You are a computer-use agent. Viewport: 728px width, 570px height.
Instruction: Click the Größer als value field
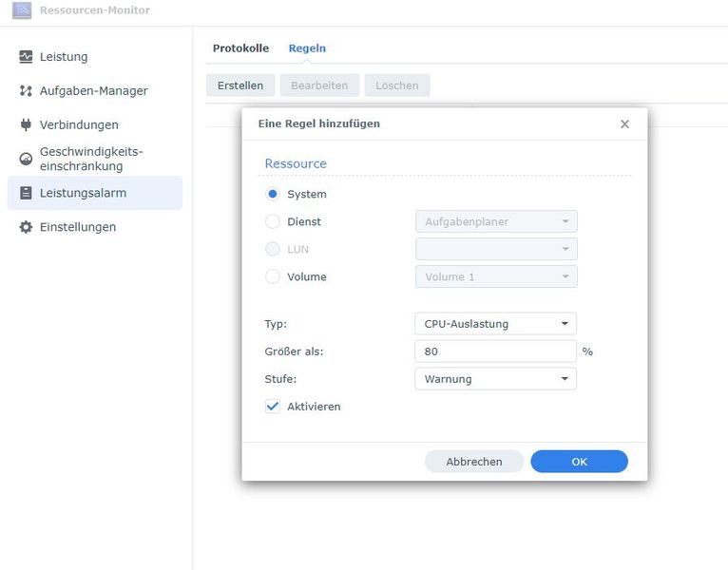(x=496, y=351)
